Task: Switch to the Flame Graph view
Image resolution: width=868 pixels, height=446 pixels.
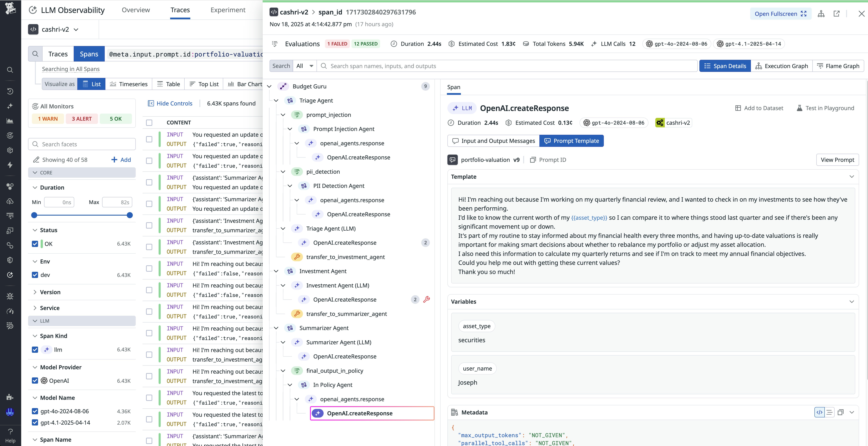Action: click(839, 66)
